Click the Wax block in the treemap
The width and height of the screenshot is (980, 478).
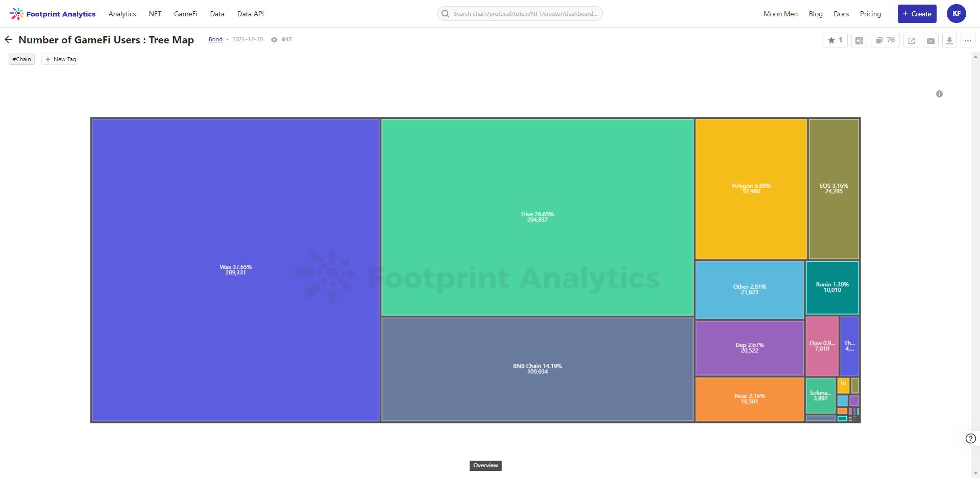[x=235, y=269]
